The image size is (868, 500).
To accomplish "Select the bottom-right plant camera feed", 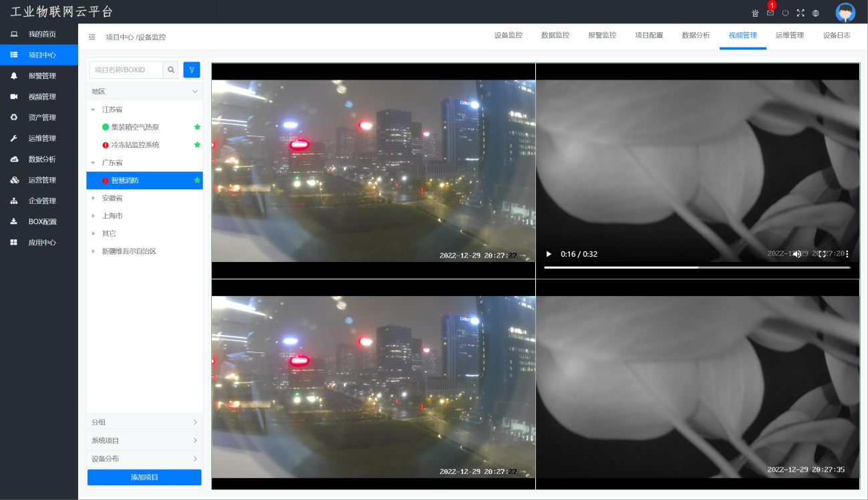I will pos(698,384).
